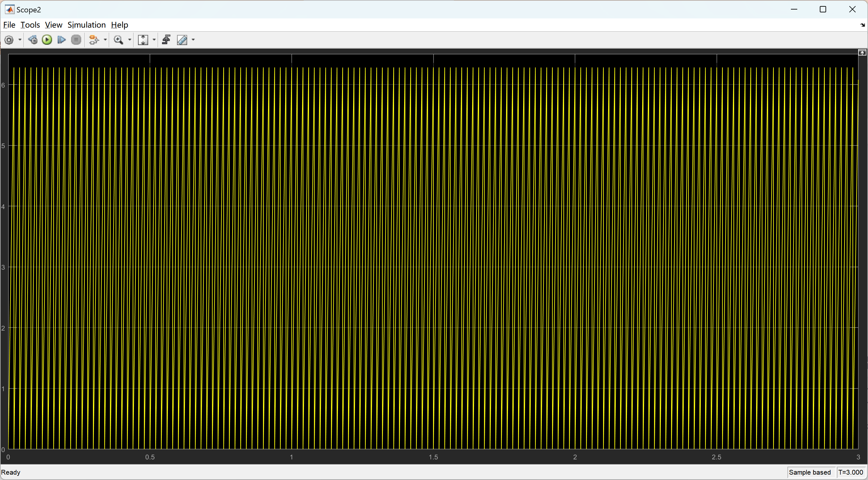This screenshot has height=480, width=868.
Task: Click the gray Stop simulation button
Action: pos(76,40)
